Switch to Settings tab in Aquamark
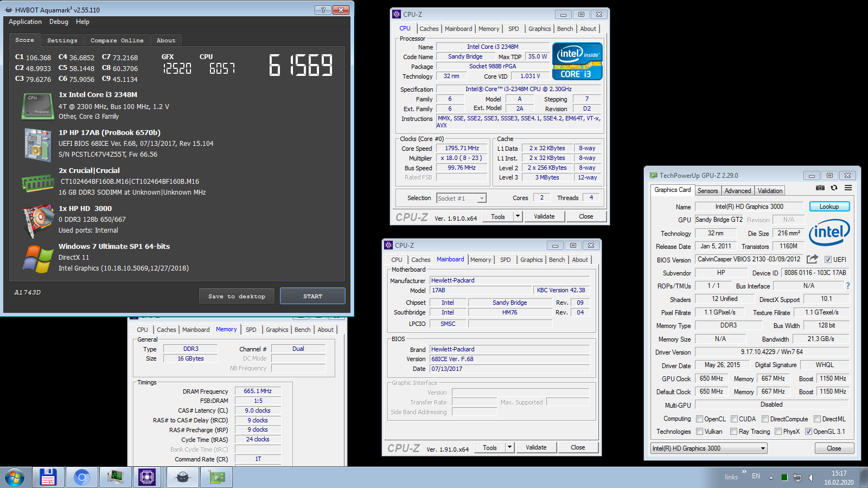 pos(62,40)
